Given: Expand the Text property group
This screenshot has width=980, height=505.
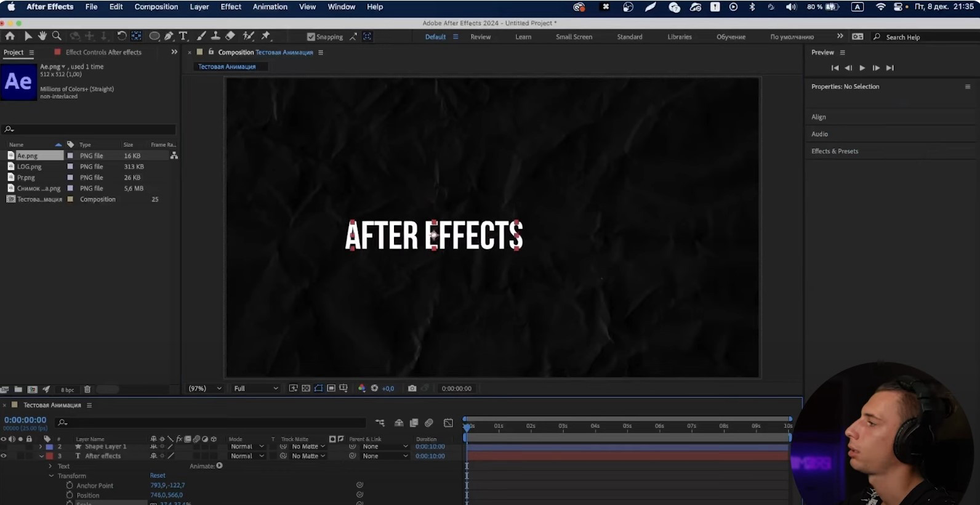Looking at the screenshot, I should pyautogui.click(x=50, y=466).
